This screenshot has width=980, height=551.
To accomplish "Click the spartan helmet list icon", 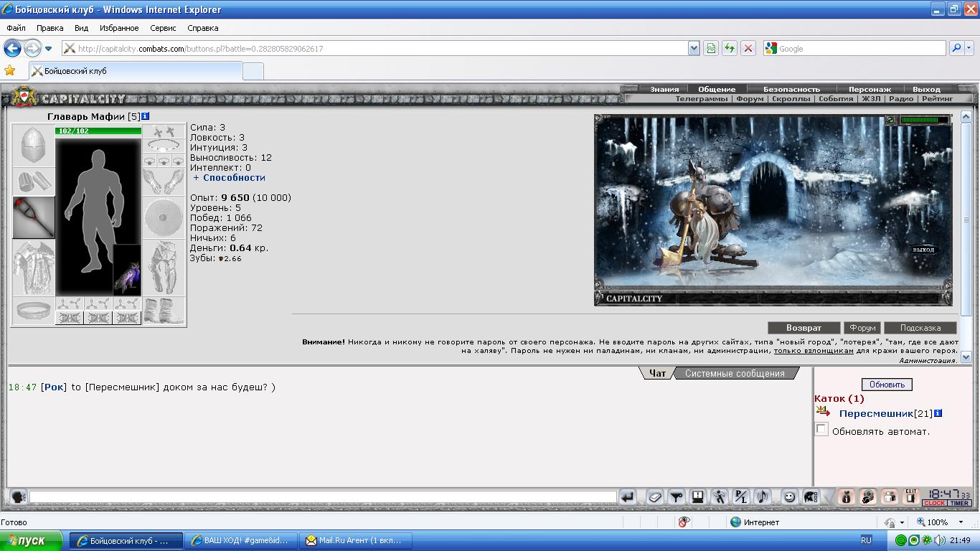I will 811,496.
